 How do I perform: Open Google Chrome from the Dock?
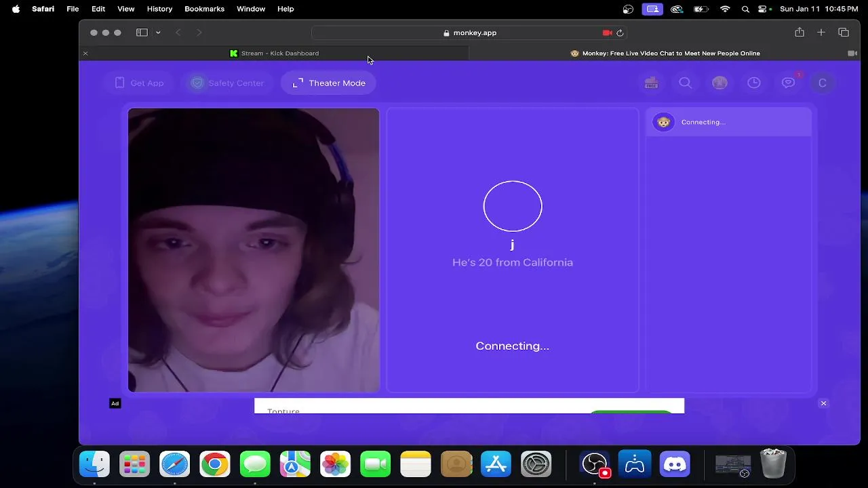pos(215,464)
